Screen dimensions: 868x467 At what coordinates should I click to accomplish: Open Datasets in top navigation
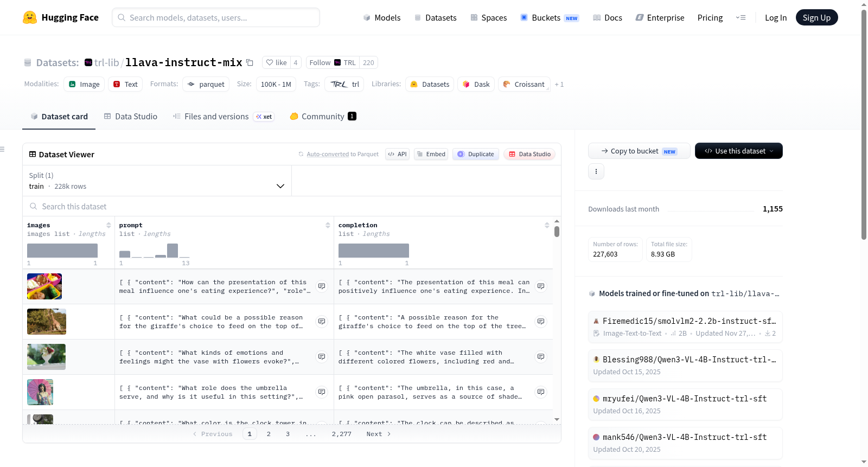click(435, 17)
